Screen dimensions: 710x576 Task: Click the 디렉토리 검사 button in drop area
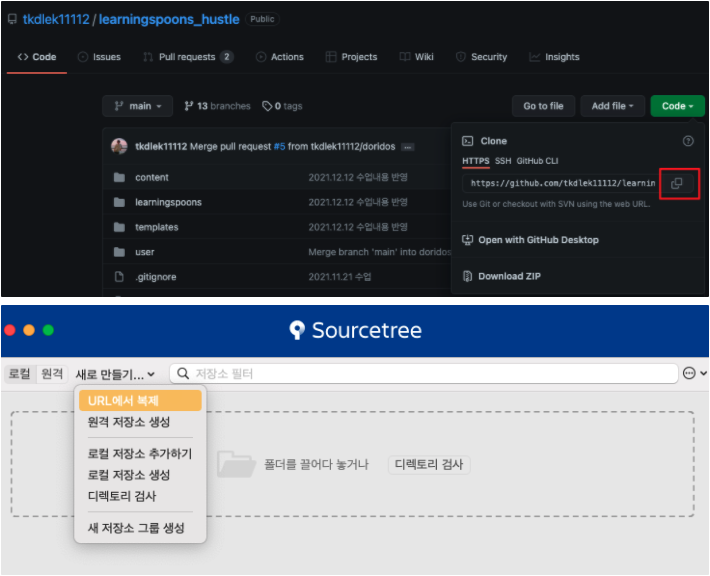pos(429,465)
